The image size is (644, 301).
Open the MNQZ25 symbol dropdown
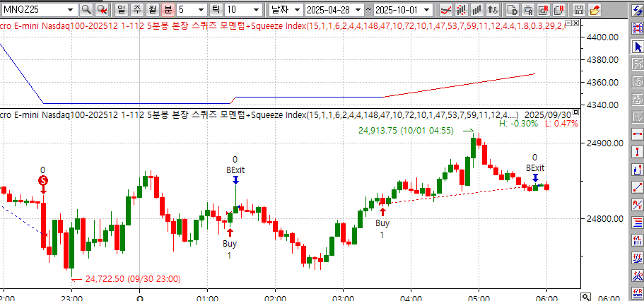[x=69, y=10]
